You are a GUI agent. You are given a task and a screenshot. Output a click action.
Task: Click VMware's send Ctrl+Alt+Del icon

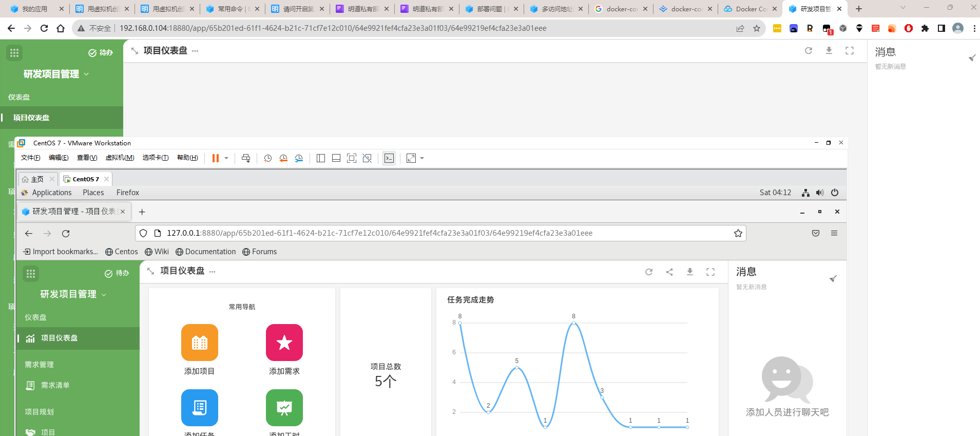(246, 158)
